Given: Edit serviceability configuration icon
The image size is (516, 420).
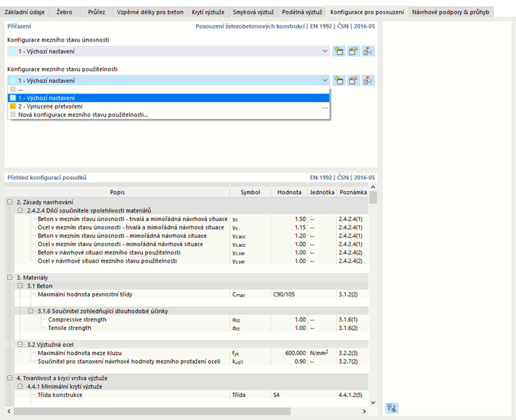Looking at the screenshot, I should pos(353,80).
